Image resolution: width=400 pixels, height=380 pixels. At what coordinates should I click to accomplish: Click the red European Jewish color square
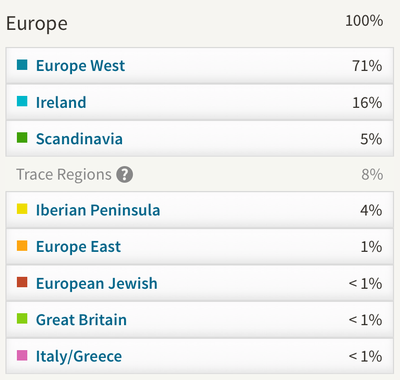[22, 282]
